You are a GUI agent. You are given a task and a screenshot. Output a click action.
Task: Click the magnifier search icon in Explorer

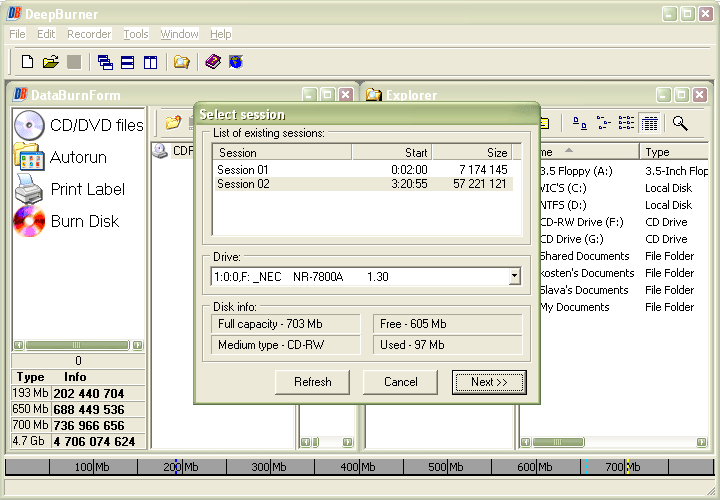(680, 123)
